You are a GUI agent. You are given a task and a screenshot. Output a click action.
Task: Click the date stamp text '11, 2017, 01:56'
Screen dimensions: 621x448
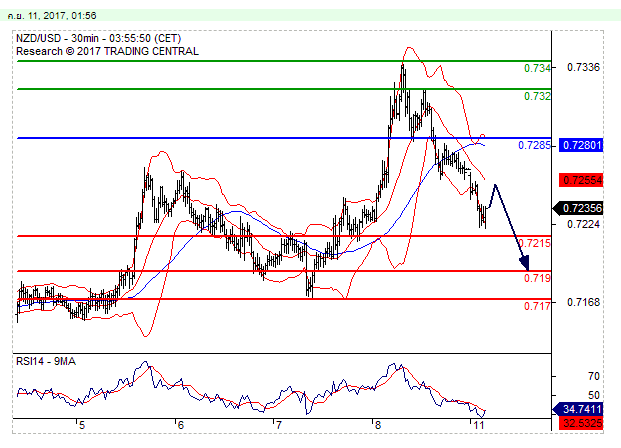pos(62,16)
